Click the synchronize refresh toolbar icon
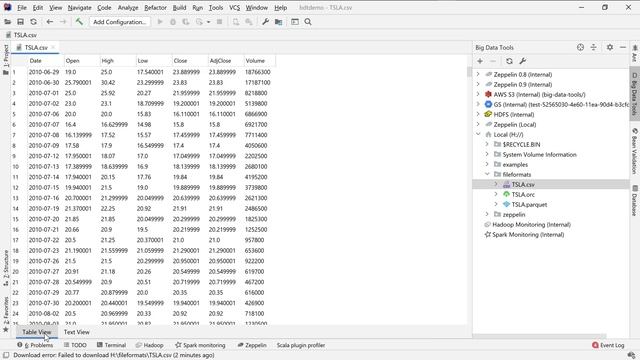This screenshot has width=640, height=360. [x=33, y=22]
